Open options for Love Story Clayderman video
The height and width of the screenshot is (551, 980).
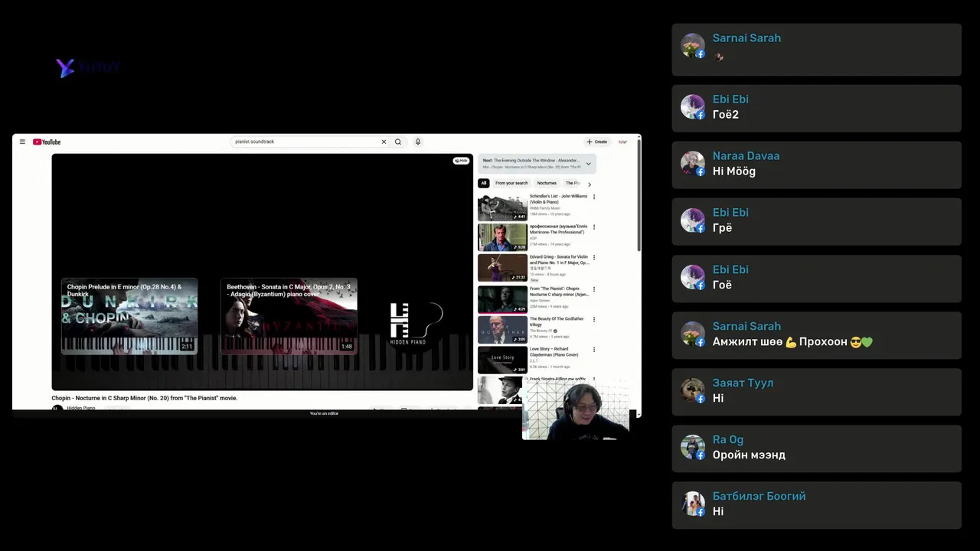pyautogui.click(x=594, y=350)
